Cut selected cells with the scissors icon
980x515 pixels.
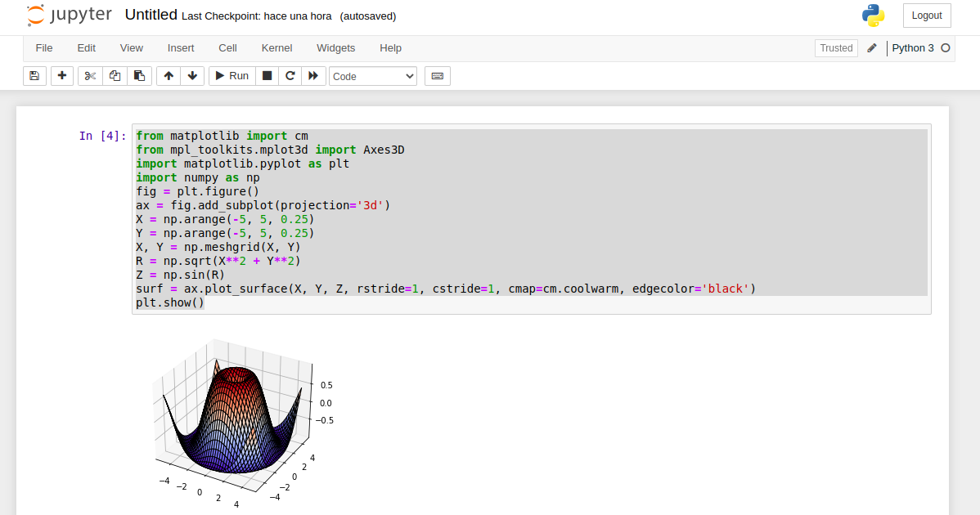point(90,76)
